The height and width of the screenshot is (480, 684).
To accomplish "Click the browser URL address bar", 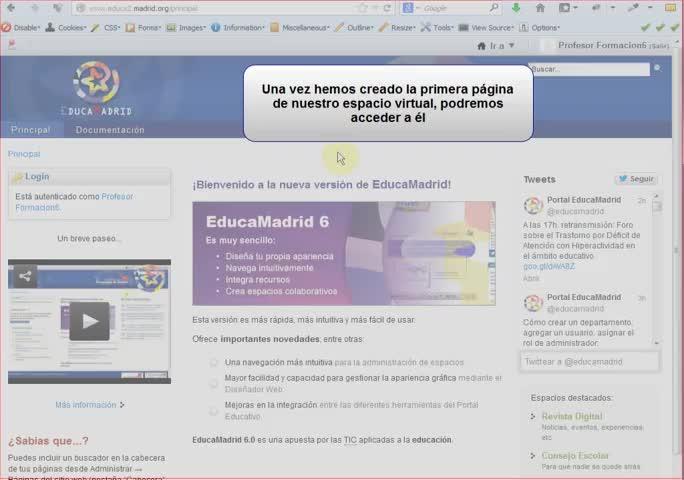I will pos(233,8).
